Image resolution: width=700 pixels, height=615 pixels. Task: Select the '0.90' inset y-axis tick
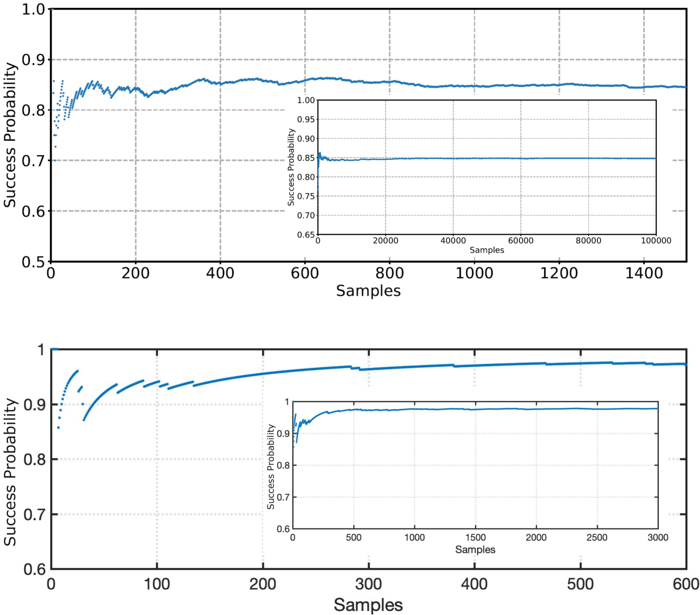306,139
